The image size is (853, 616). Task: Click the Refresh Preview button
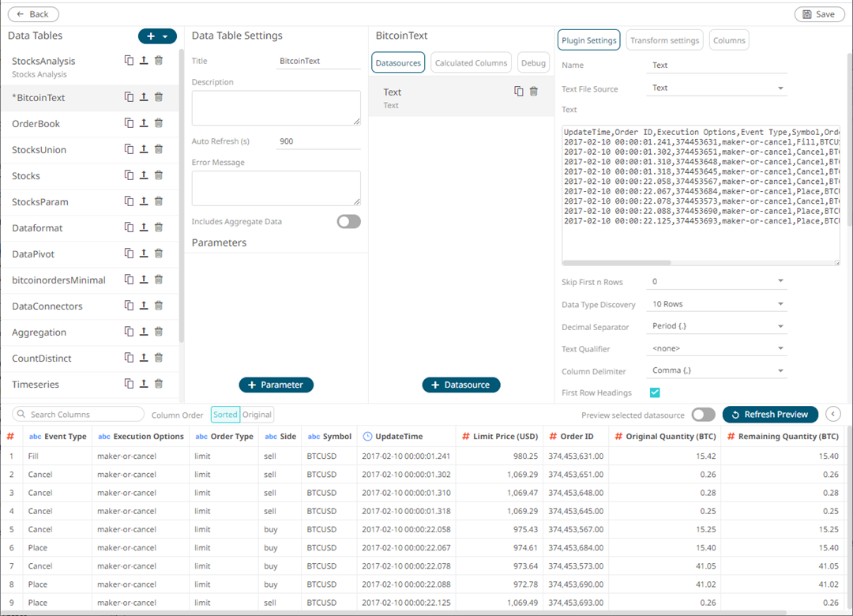click(770, 414)
